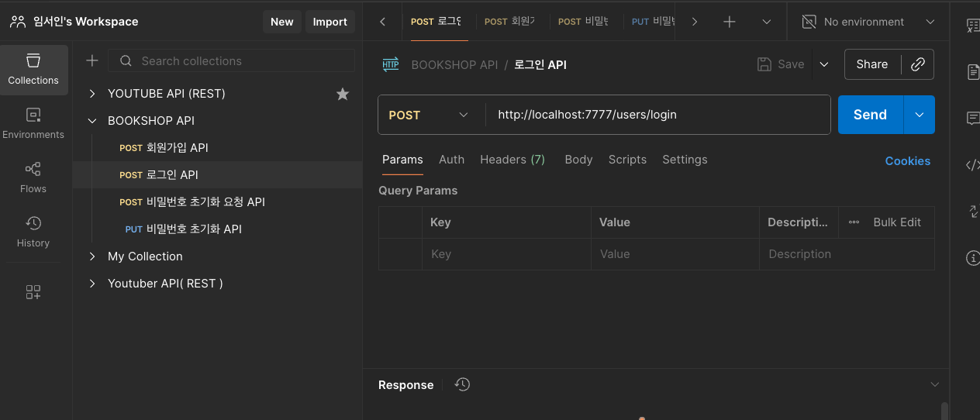Select the PUT 비밀번호 request tab
980x420 pixels.
coord(653,22)
